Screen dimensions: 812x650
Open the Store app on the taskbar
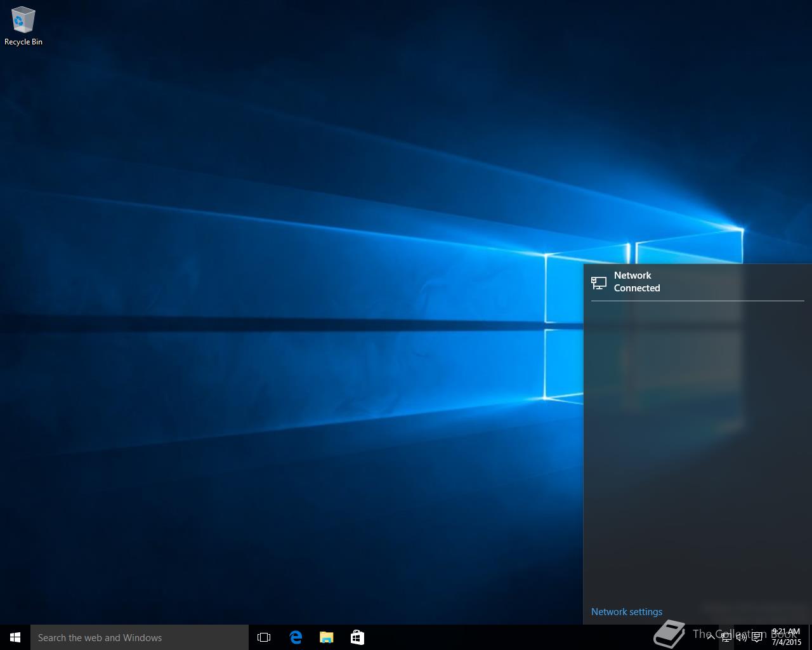click(357, 637)
